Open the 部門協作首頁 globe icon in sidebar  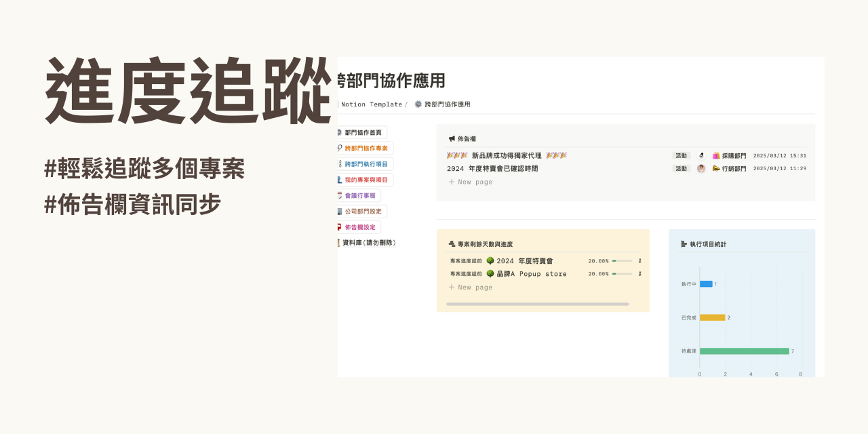[338, 132]
